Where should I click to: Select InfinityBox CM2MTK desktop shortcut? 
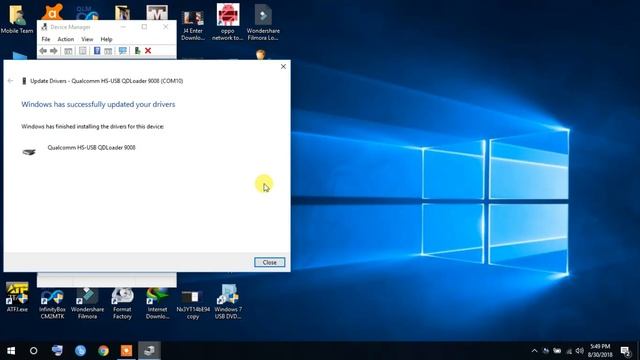click(52, 304)
